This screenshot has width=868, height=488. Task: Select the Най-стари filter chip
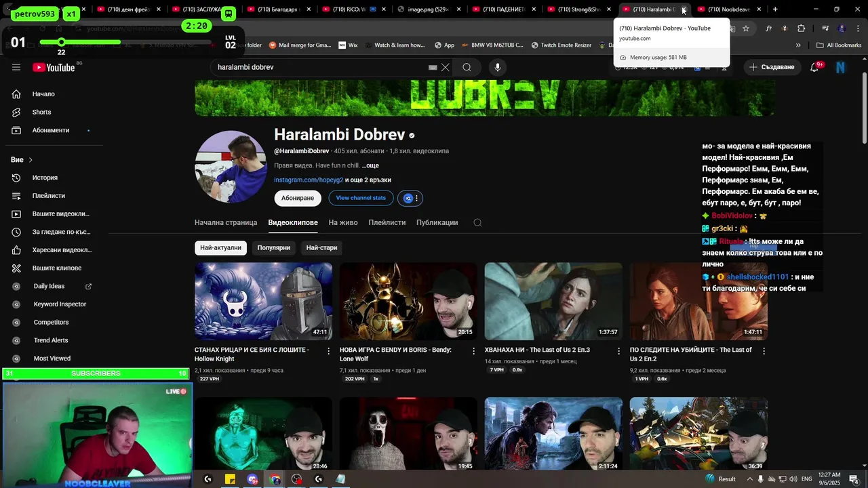click(321, 247)
